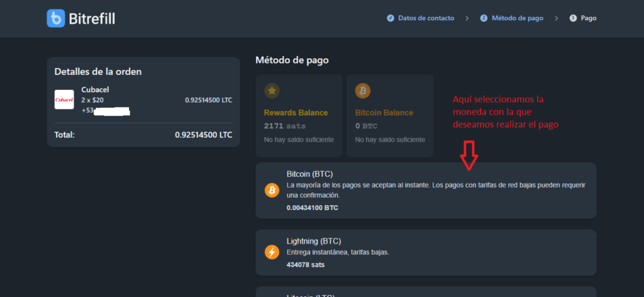
Task: Click the Lightning bolt icon
Action: (x=272, y=252)
